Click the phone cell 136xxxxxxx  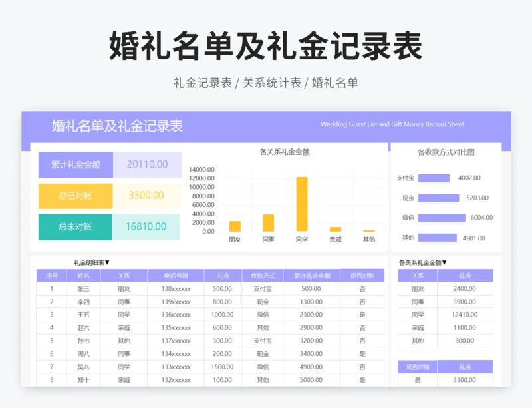point(176,315)
